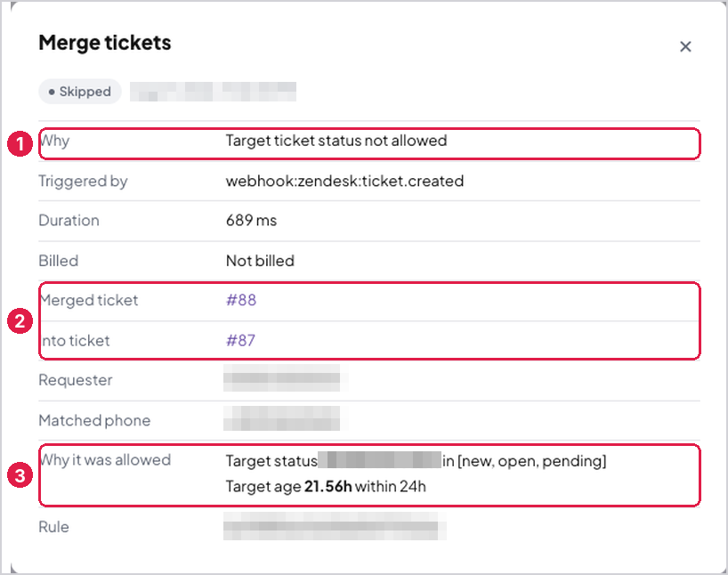Click the webhook:zendesk:ticket.created trigger value
The image size is (728, 575).
click(x=344, y=181)
